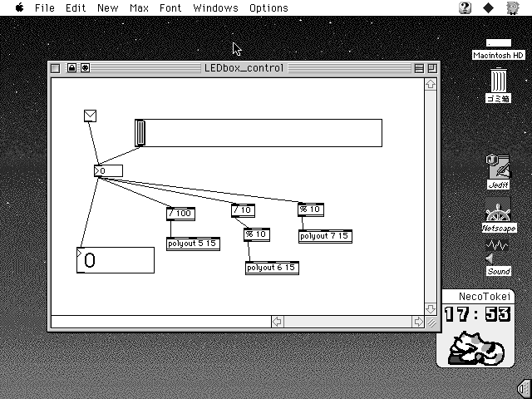This screenshot has height=399, width=532.
Task: Select the Macintosh HD desktop icon
Action: point(499,49)
